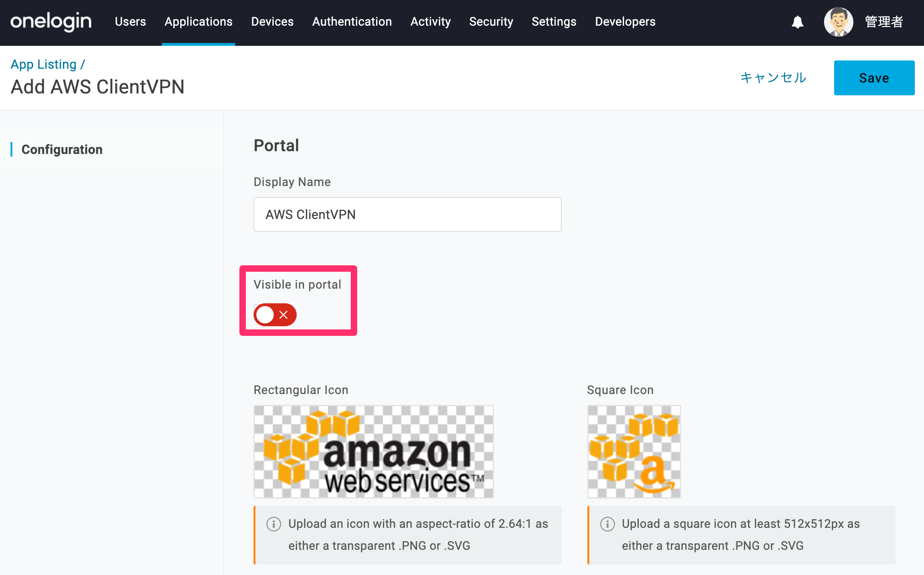Image resolution: width=924 pixels, height=575 pixels.
Task: Click the info icon under Square Icon
Action: tap(608, 524)
